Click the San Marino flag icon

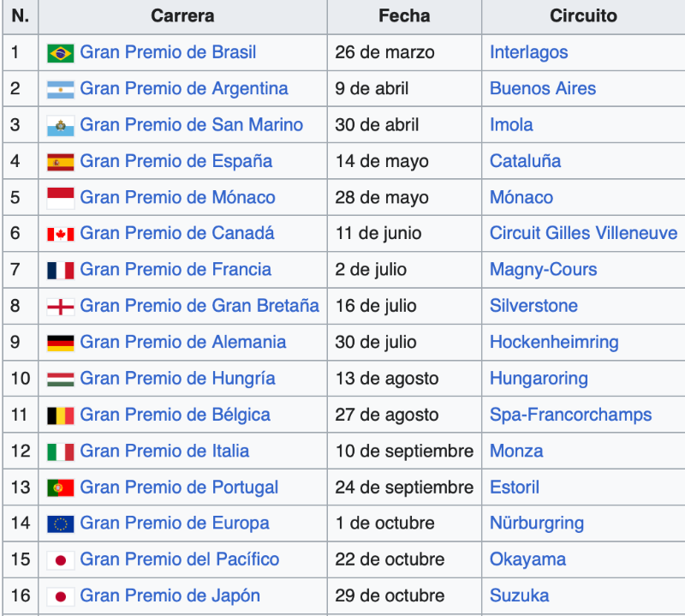coord(60,126)
